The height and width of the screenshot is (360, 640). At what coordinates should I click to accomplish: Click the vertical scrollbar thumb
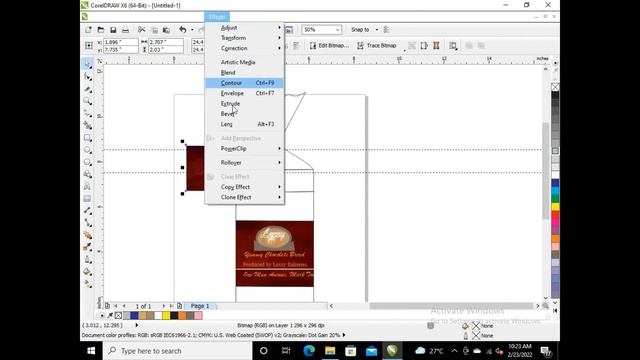click(546, 171)
